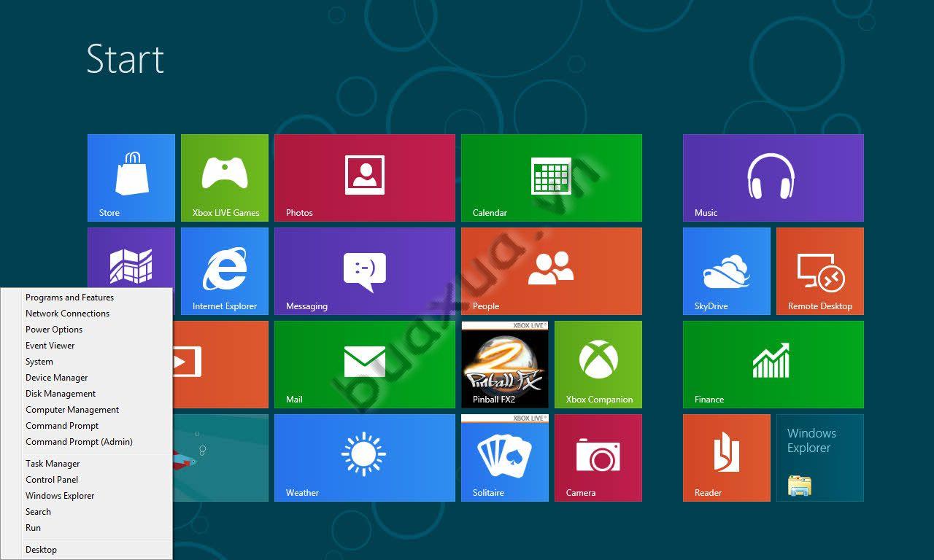934x560 pixels.
Task: Open the Reader tile
Action: pos(727,458)
